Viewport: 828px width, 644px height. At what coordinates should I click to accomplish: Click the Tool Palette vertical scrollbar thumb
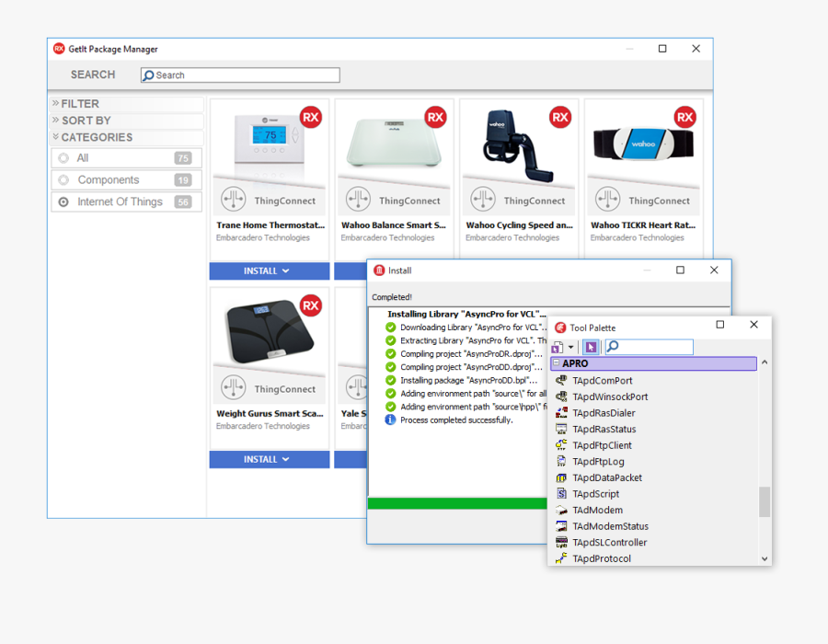point(765,501)
